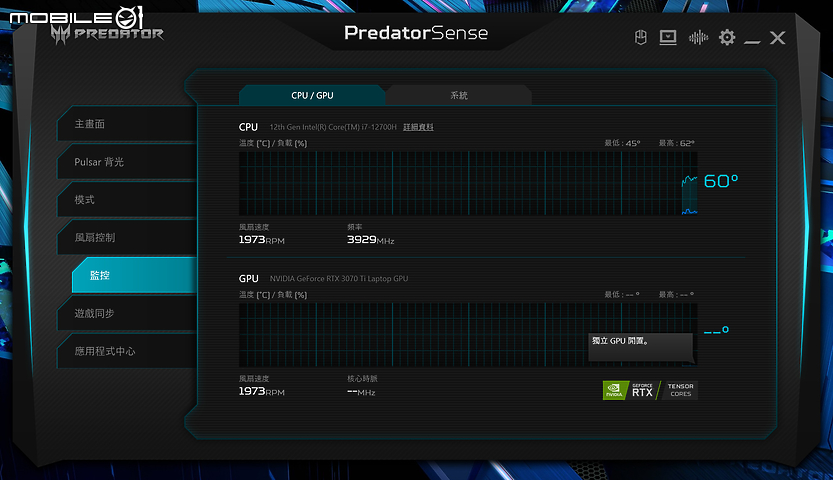Click the 3929 MHz frequency value
Screen dimensions: 833x480
point(370,239)
